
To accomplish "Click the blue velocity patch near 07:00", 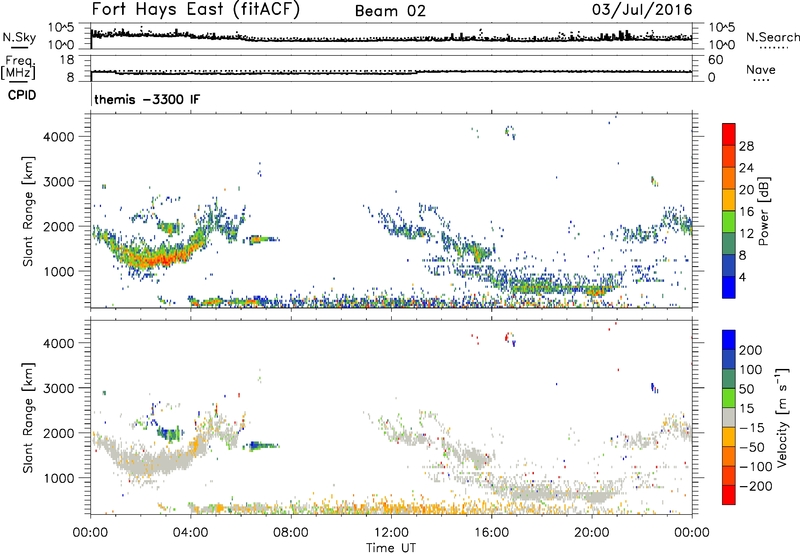I will (261, 446).
